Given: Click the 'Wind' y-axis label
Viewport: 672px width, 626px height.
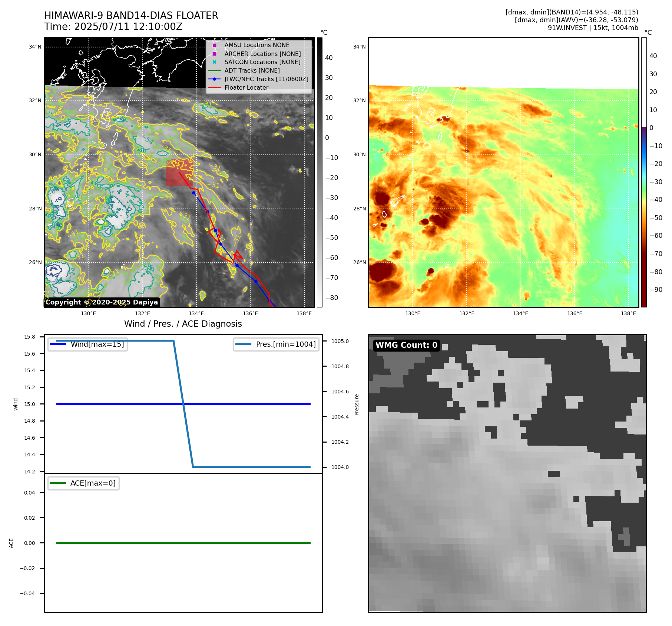Looking at the screenshot, I should [x=16, y=404].
